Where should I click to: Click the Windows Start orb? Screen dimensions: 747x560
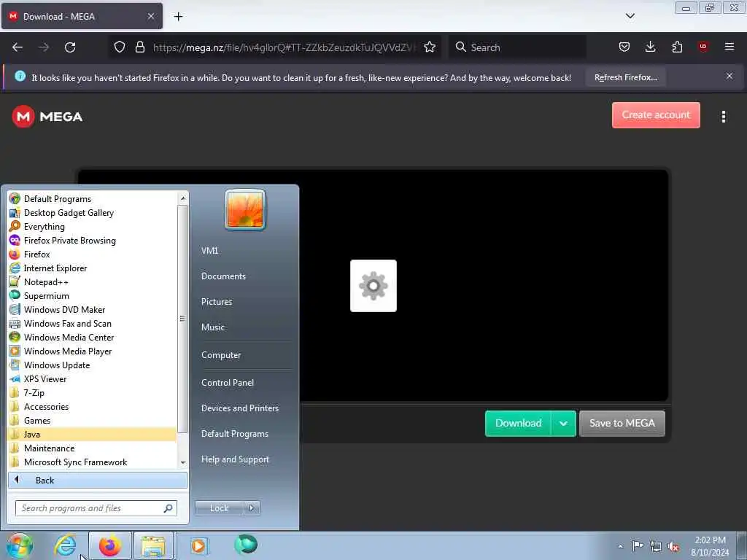pyautogui.click(x=19, y=545)
